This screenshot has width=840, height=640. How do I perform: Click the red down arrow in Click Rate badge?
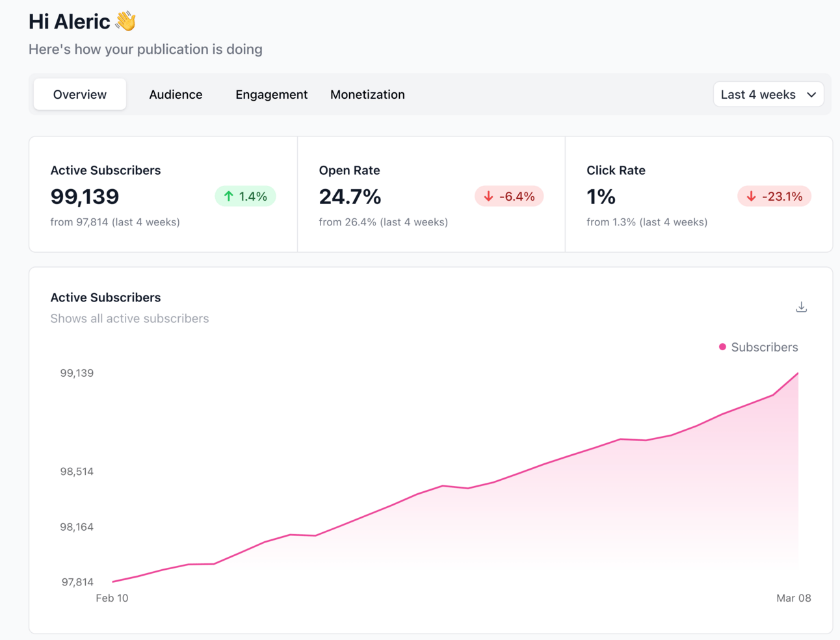[x=751, y=196]
